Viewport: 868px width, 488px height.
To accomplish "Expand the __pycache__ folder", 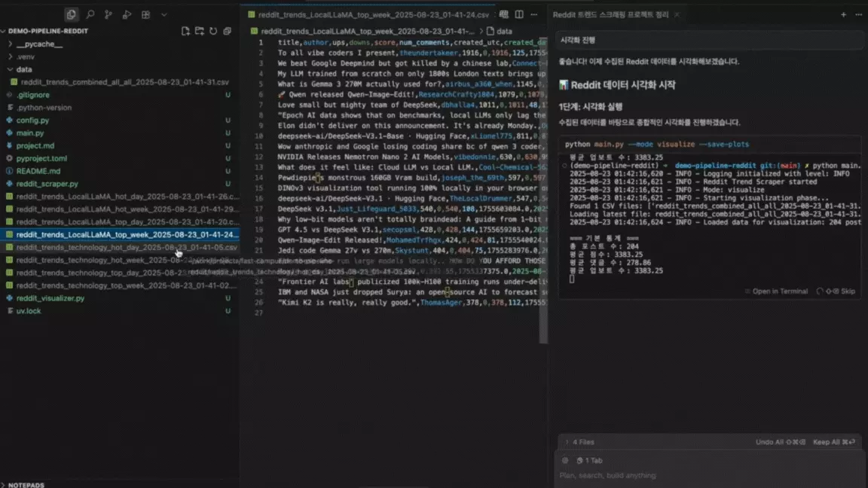I will coord(11,44).
